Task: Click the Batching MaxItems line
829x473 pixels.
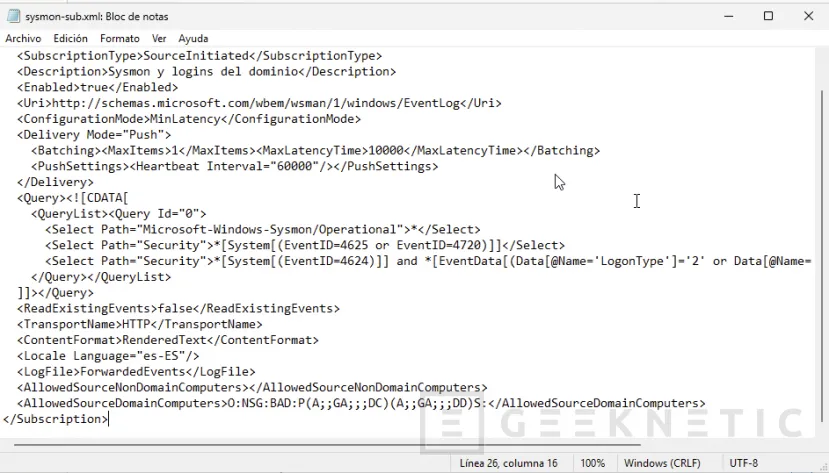Action: coord(316,151)
